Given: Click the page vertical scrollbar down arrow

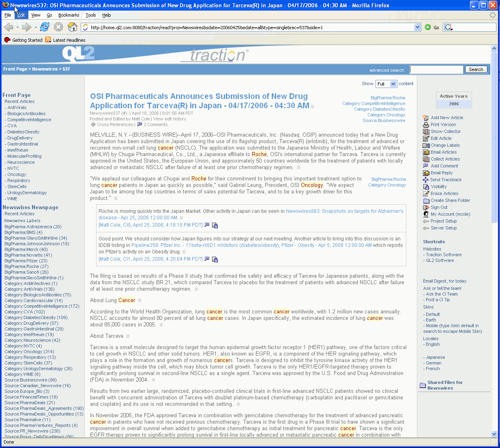Looking at the screenshot, I should pos(494,433).
